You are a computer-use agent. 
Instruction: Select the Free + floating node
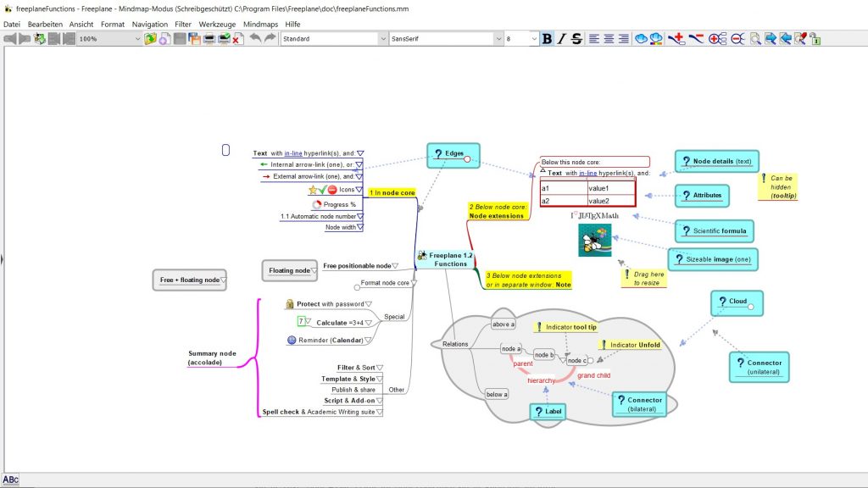click(189, 280)
